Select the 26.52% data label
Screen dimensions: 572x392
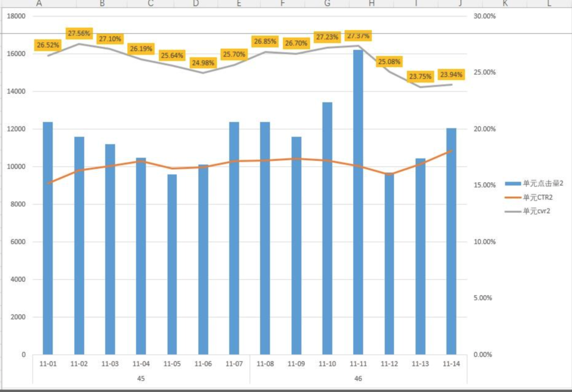[48, 45]
